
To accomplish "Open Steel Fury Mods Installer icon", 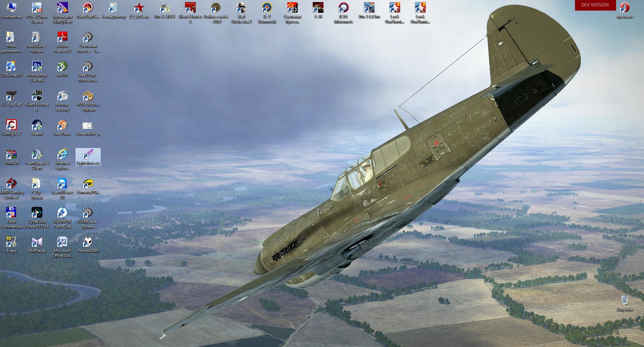I will (x=88, y=71).
